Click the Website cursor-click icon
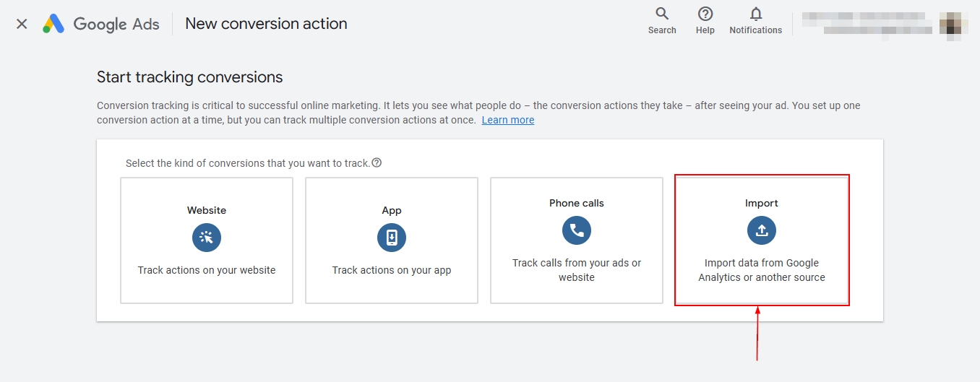This screenshot has height=382, width=980. (x=207, y=238)
